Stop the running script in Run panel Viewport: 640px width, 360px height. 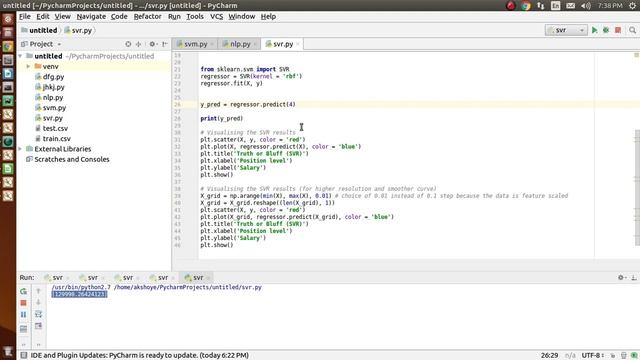click(x=24, y=303)
